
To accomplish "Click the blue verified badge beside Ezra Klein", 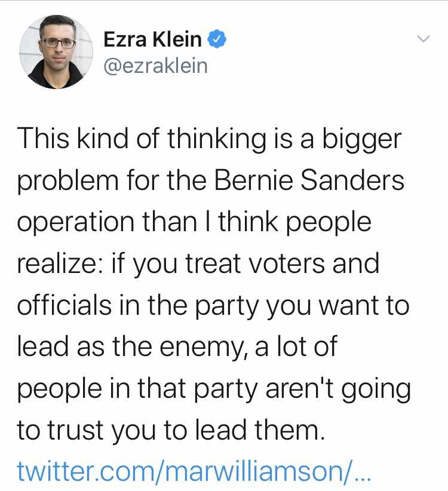I will [217, 39].
